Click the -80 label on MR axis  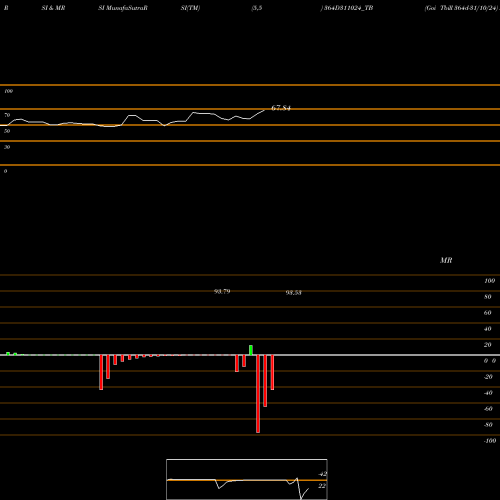pyautogui.click(x=488, y=425)
